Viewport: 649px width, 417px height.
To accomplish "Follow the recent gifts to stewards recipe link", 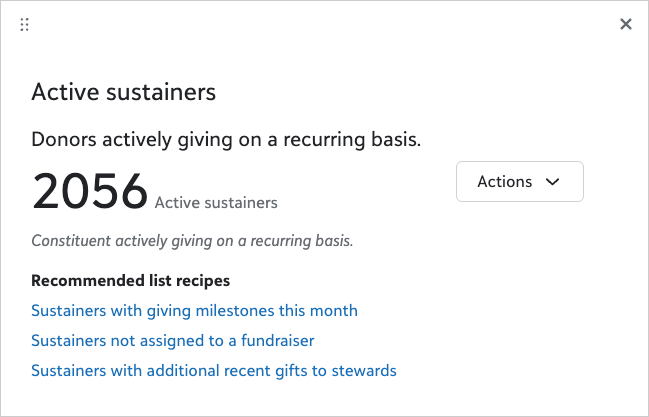I will tap(214, 371).
